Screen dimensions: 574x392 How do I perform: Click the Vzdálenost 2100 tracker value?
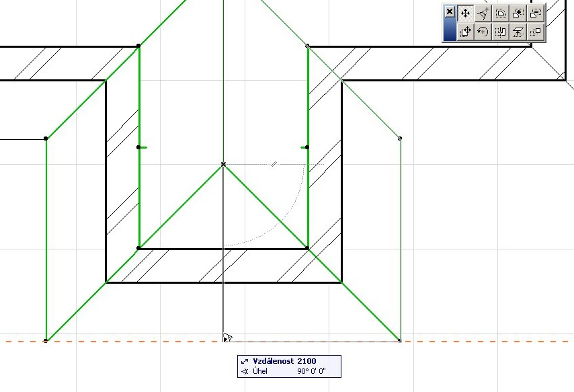tap(284, 361)
